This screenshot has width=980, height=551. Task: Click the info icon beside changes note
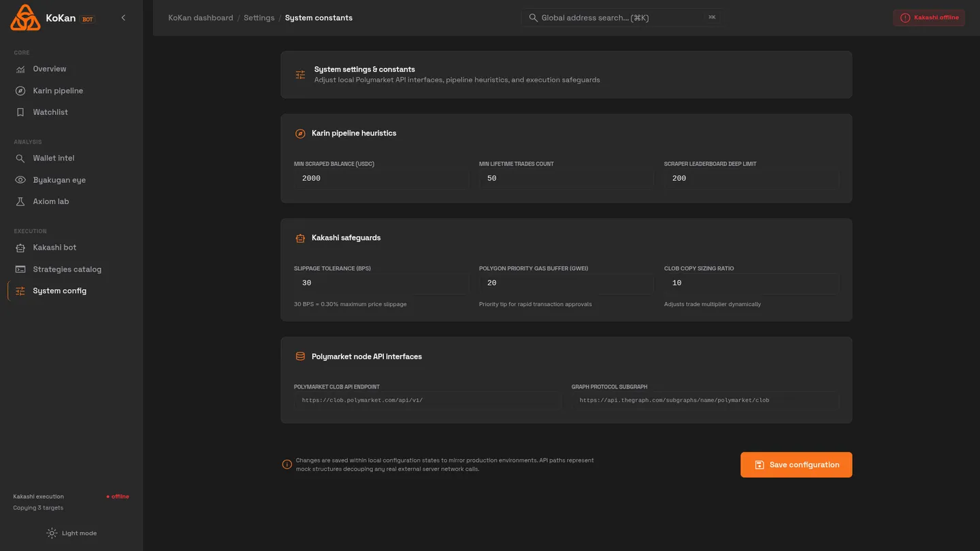tap(287, 465)
